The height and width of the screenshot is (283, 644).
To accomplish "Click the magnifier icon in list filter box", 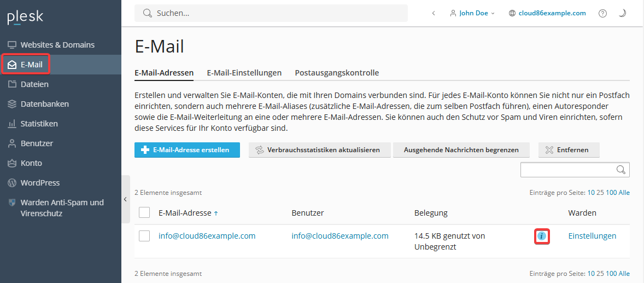I will 621,170.
